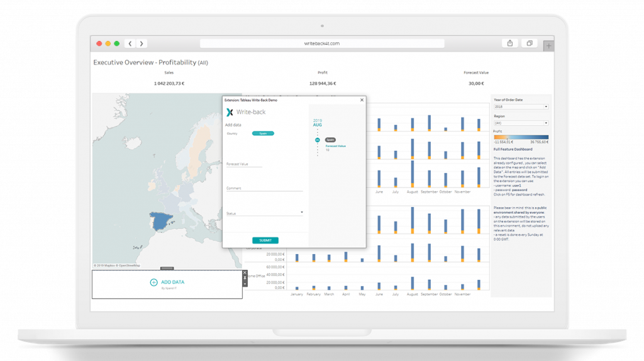The image size is (644, 361).
Task: Click the browser forward arrow
Action: pos(142,43)
